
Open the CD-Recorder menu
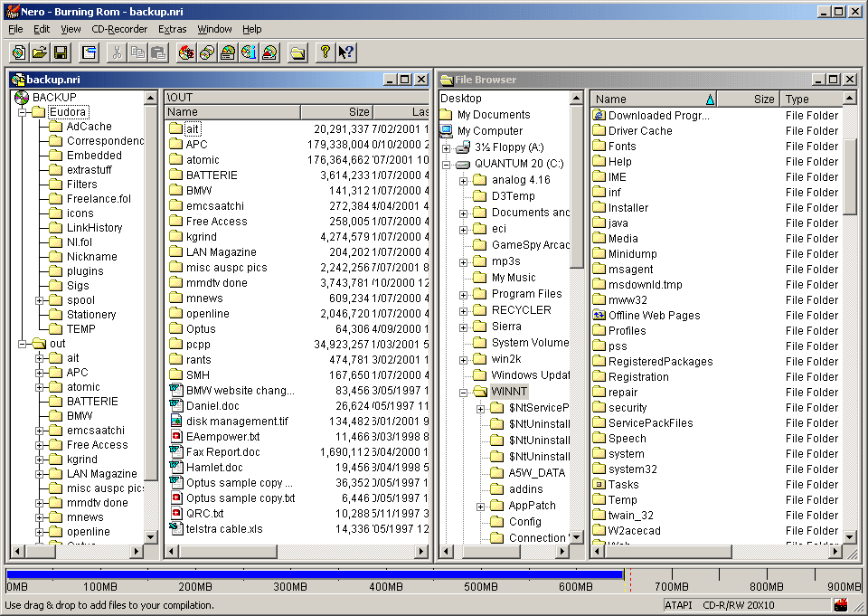point(119,29)
